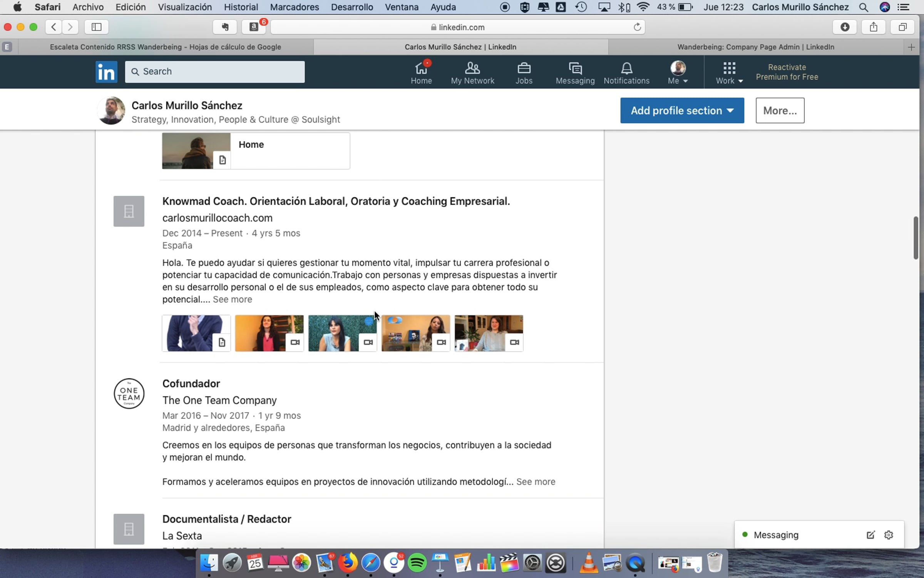Open Add profile section dropdown

pyautogui.click(x=682, y=111)
